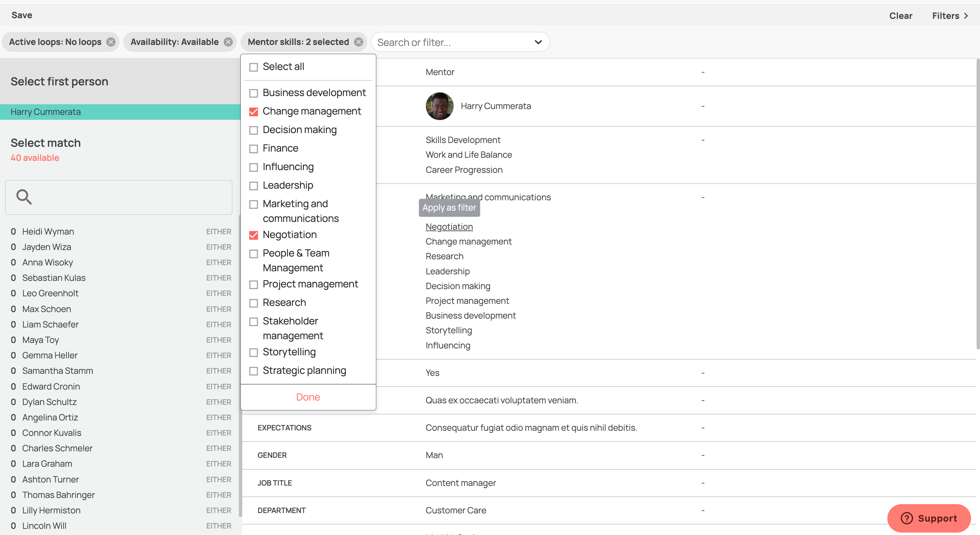Select Max Schoen as match

tap(120, 309)
